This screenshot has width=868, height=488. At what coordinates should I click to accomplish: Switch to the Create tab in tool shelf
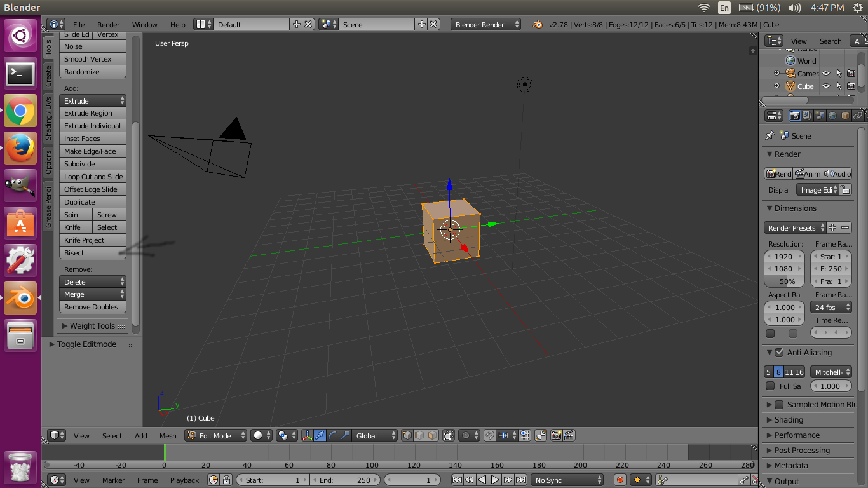48,76
